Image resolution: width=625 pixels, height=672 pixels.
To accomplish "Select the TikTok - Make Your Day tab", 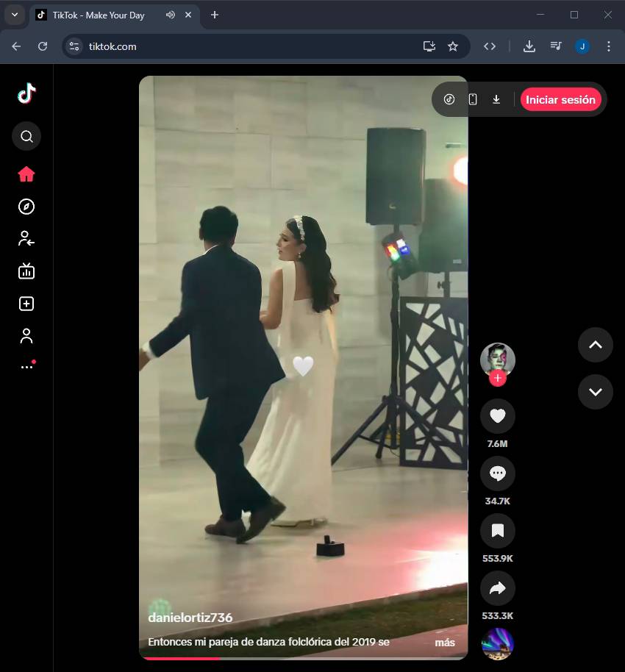I will point(98,15).
